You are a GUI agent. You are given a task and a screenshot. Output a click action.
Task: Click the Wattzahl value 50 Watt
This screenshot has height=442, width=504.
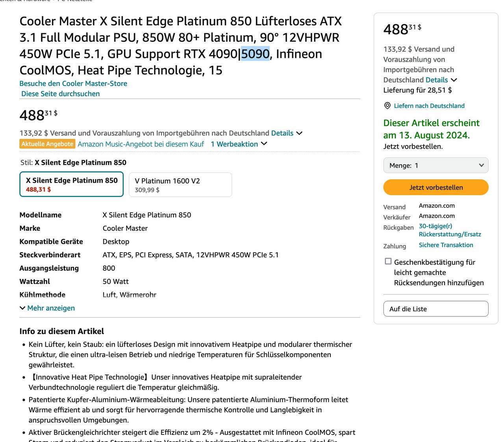coord(116,282)
